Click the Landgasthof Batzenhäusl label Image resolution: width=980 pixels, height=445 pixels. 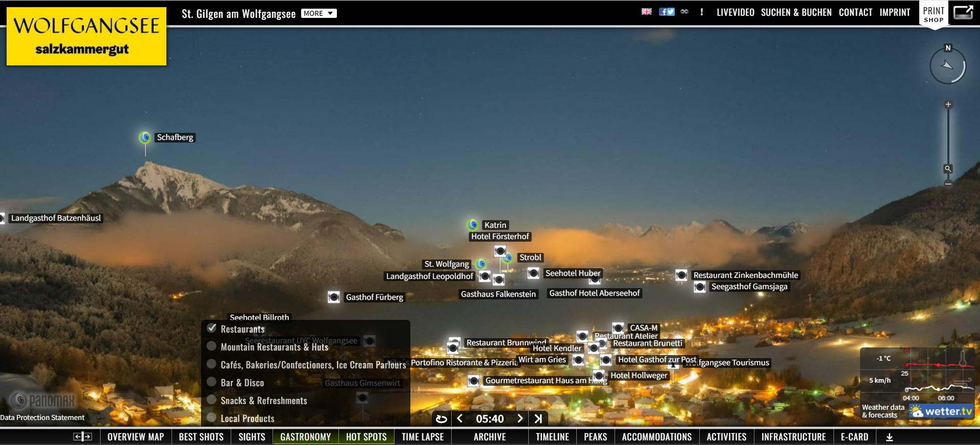coord(56,218)
